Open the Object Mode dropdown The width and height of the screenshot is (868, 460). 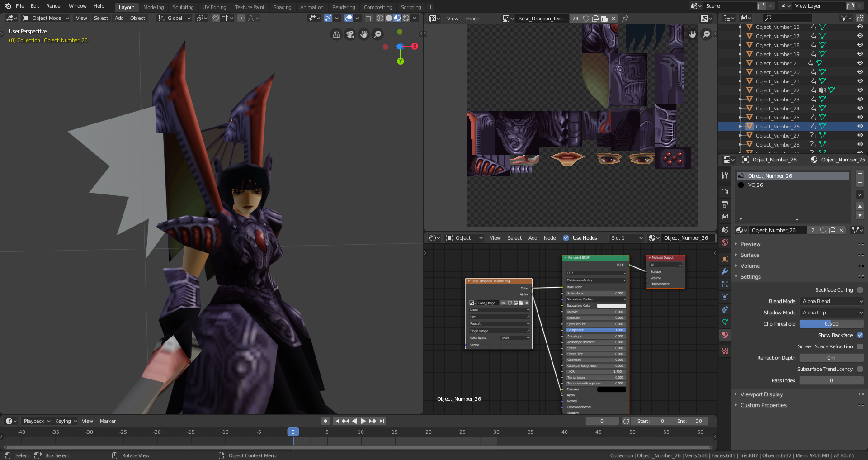pyautogui.click(x=46, y=18)
